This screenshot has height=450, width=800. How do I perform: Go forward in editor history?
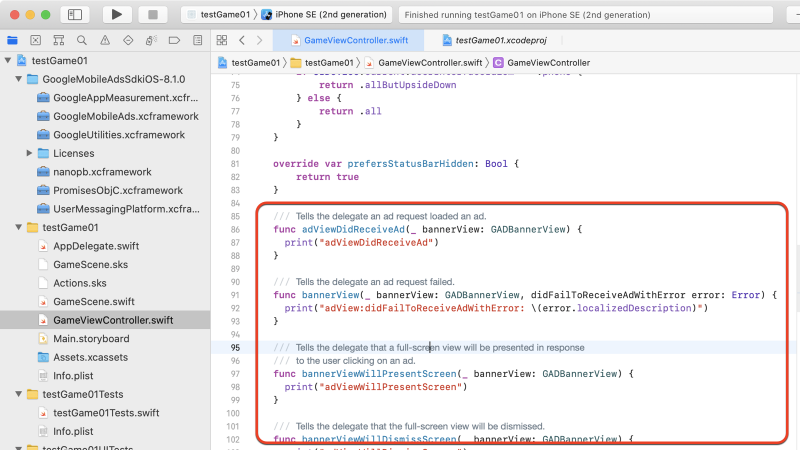(x=259, y=40)
